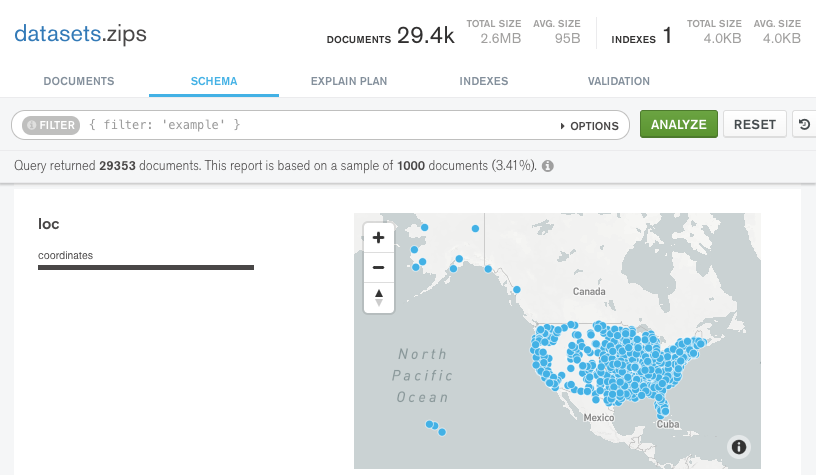
Task: Select the SCHEMA tab
Action: tap(214, 81)
